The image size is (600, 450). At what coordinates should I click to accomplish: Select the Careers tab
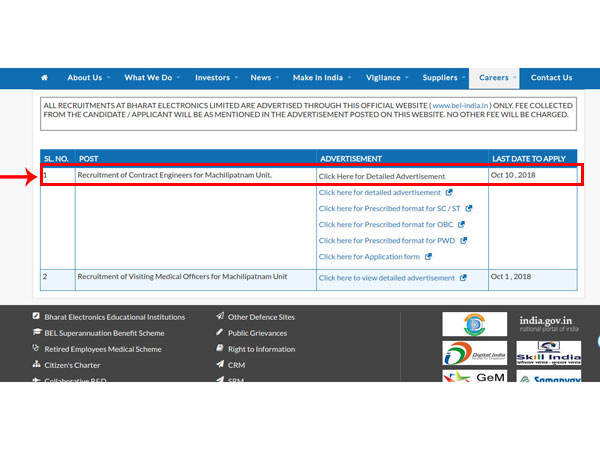point(494,78)
